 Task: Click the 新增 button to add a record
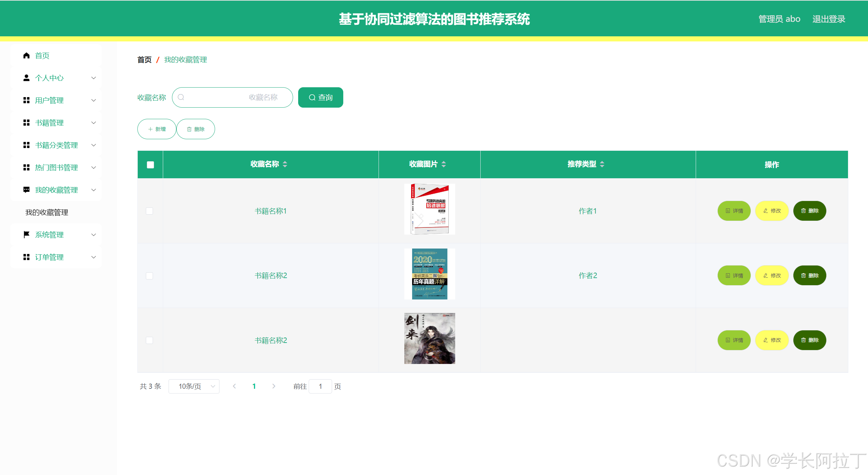[156, 129]
